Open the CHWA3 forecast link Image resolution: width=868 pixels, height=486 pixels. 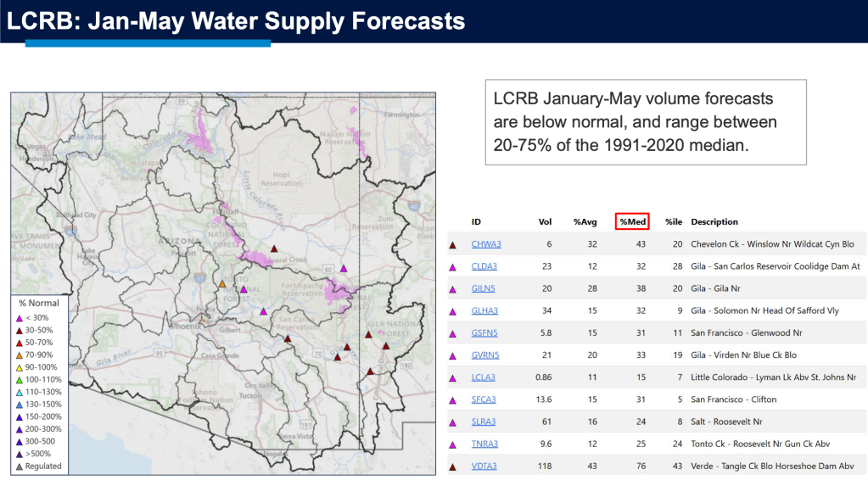coord(486,244)
